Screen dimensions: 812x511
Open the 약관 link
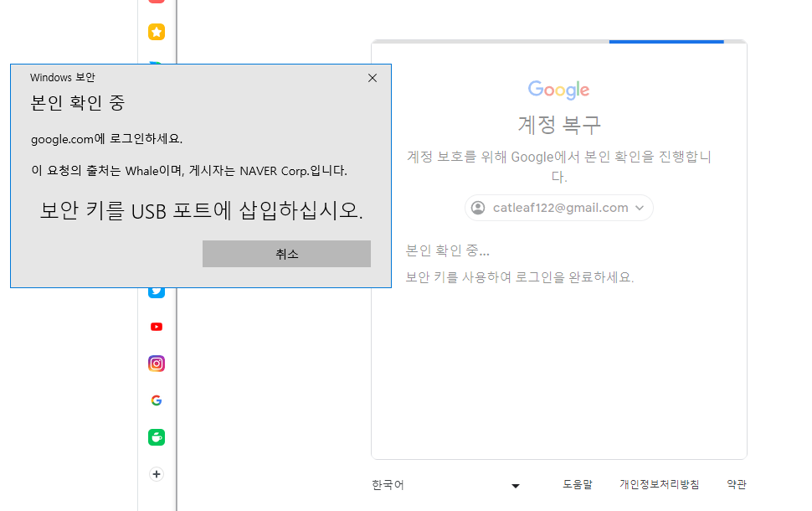coord(737,484)
